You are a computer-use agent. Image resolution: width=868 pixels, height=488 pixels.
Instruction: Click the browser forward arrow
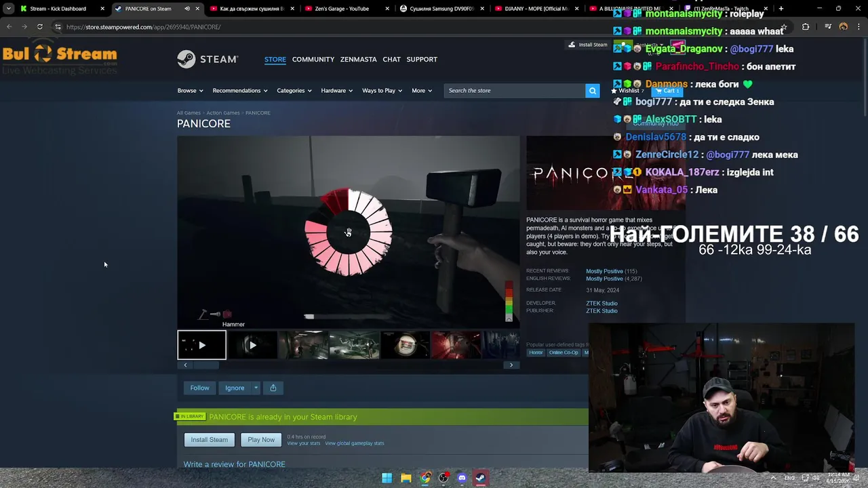click(x=24, y=26)
